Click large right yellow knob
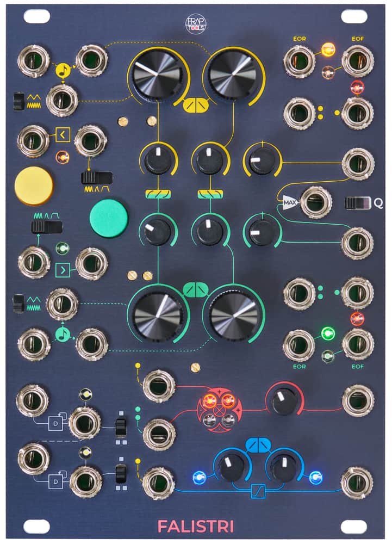392x544 pixels. (233, 75)
